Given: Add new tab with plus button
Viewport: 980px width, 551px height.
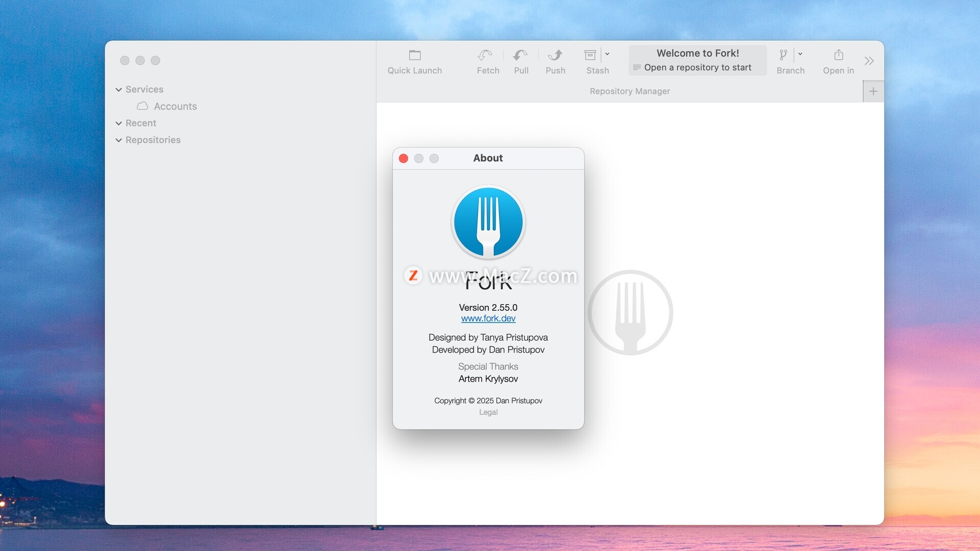Looking at the screenshot, I should 873,91.
